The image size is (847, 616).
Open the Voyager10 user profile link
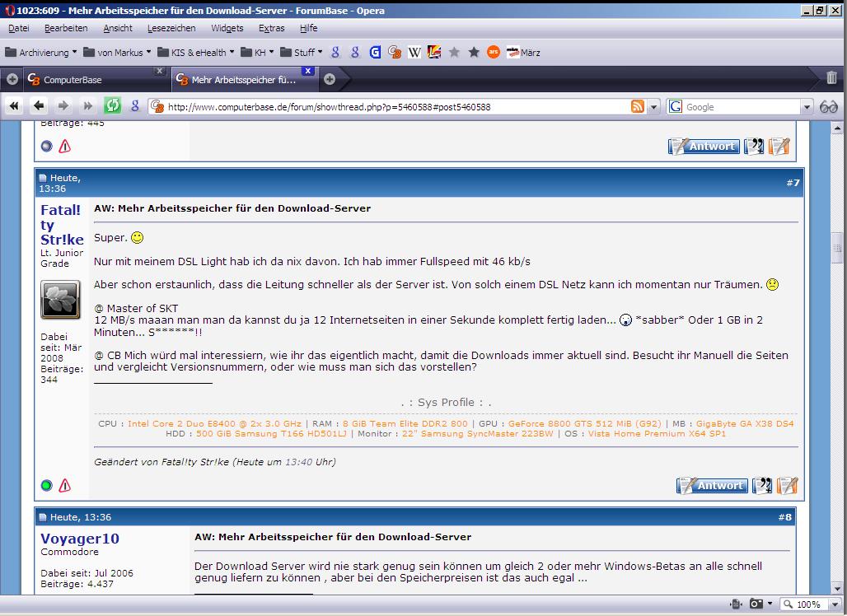80,539
